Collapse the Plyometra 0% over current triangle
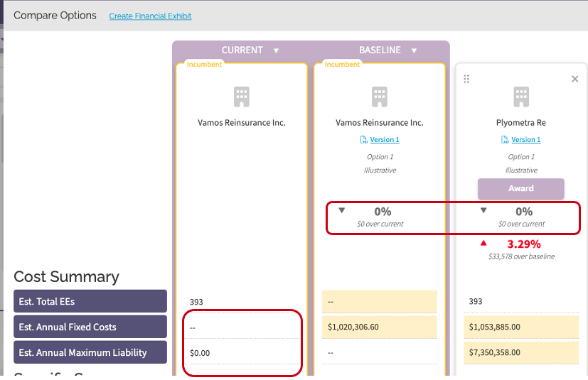 [483, 210]
